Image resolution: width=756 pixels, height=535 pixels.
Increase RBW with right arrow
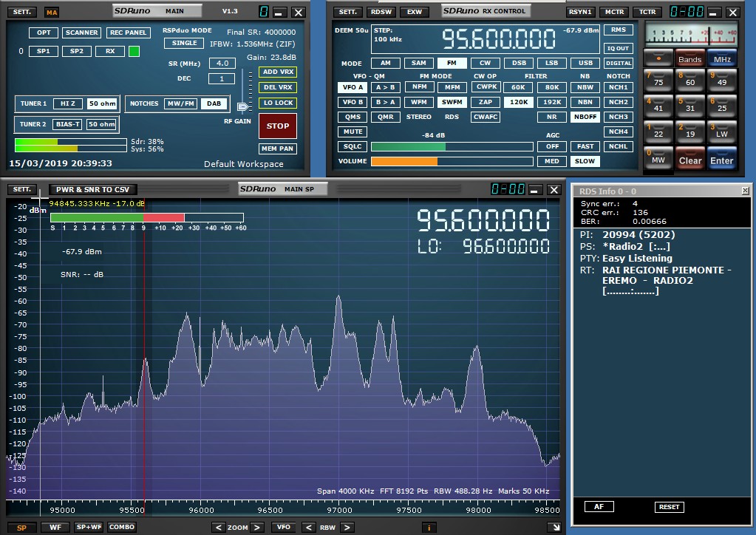coord(347,528)
